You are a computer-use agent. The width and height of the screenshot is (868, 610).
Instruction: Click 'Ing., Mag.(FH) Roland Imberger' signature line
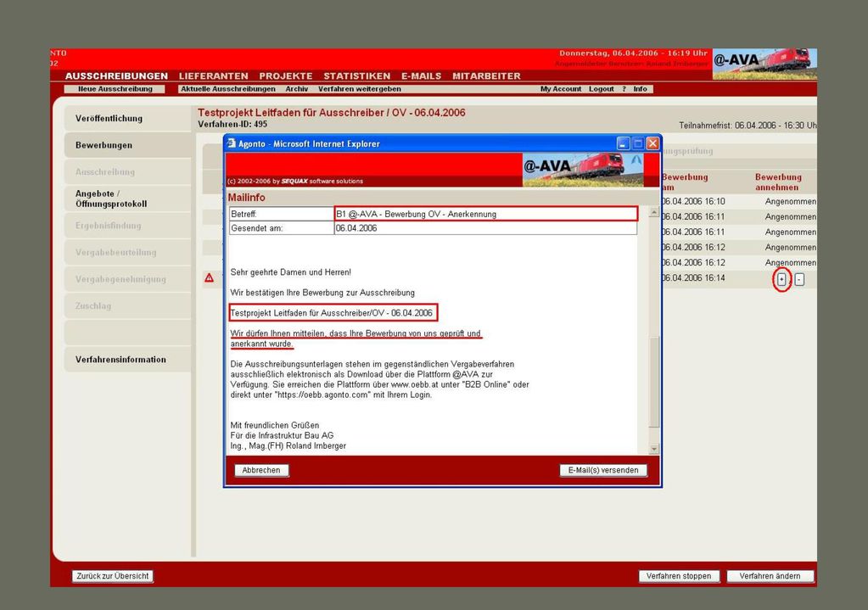pos(288,445)
